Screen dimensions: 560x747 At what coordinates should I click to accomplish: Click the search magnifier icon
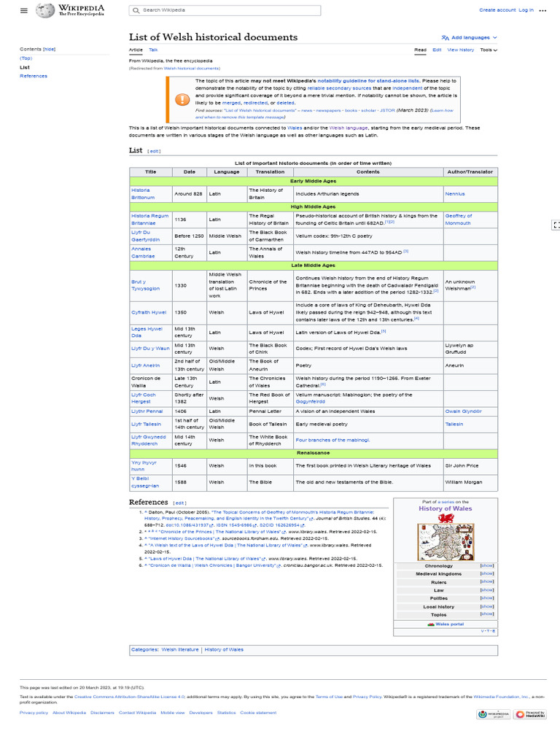click(x=136, y=10)
